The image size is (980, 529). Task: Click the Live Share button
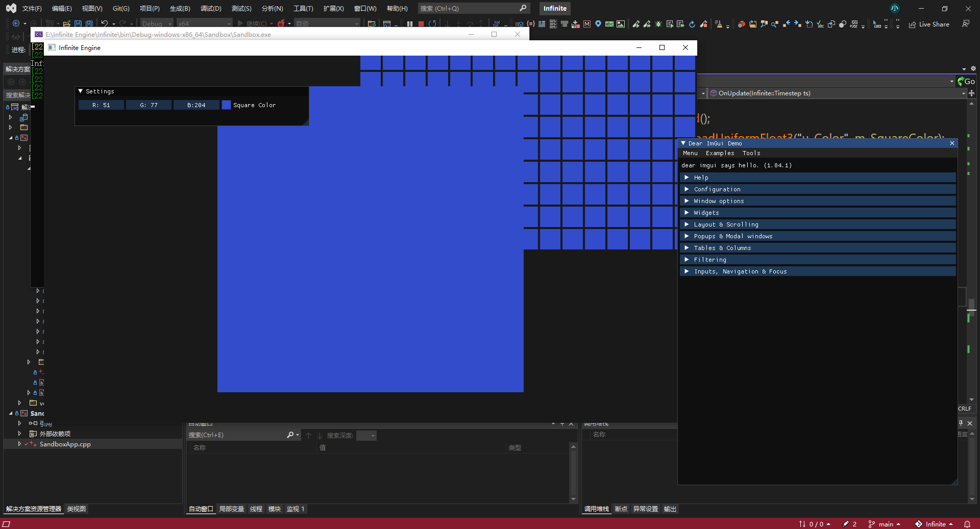[929, 24]
